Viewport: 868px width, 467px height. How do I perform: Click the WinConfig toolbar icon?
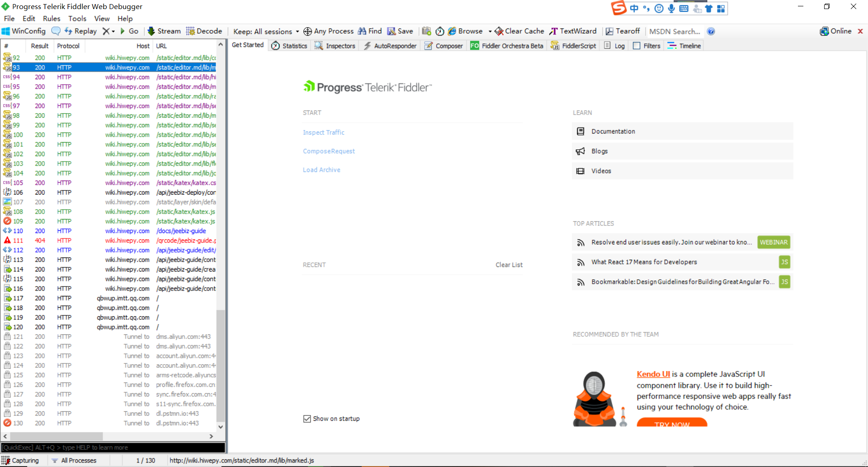point(6,31)
